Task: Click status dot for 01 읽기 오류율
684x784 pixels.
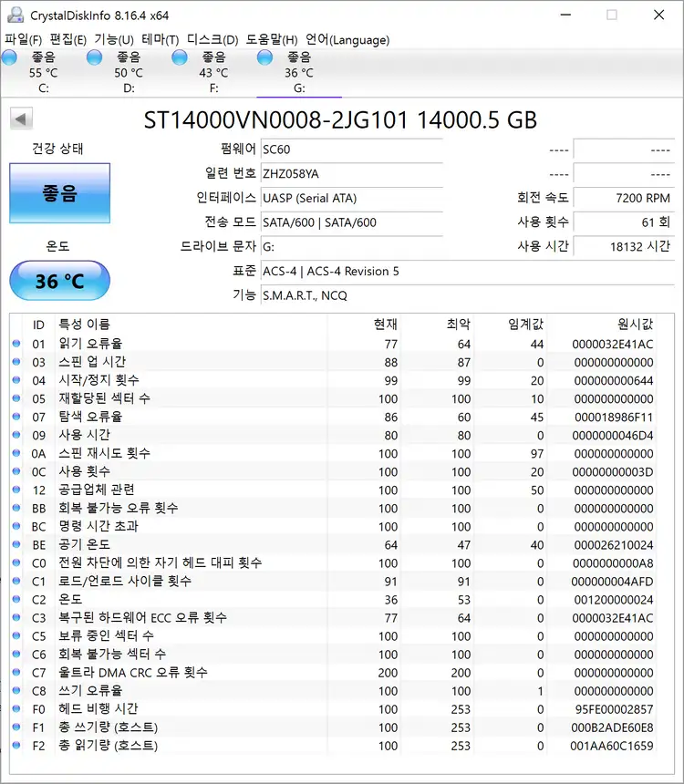Action: 16,343
